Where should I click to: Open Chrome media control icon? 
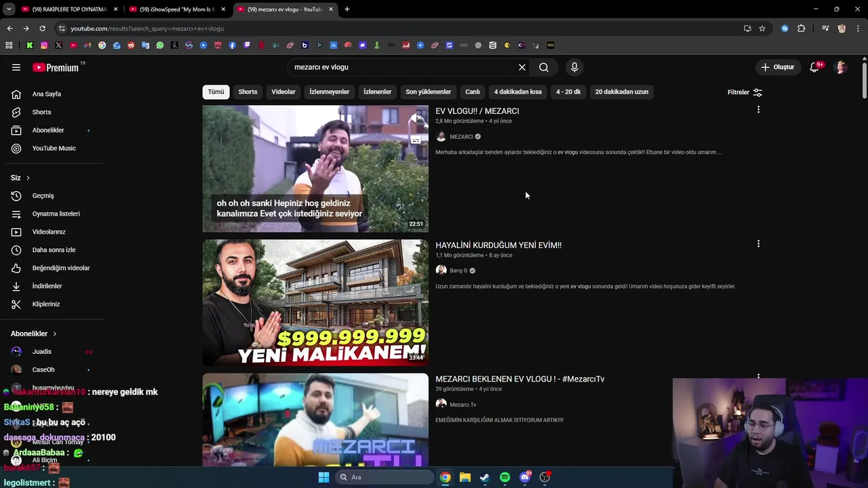pyautogui.click(x=825, y=28)
